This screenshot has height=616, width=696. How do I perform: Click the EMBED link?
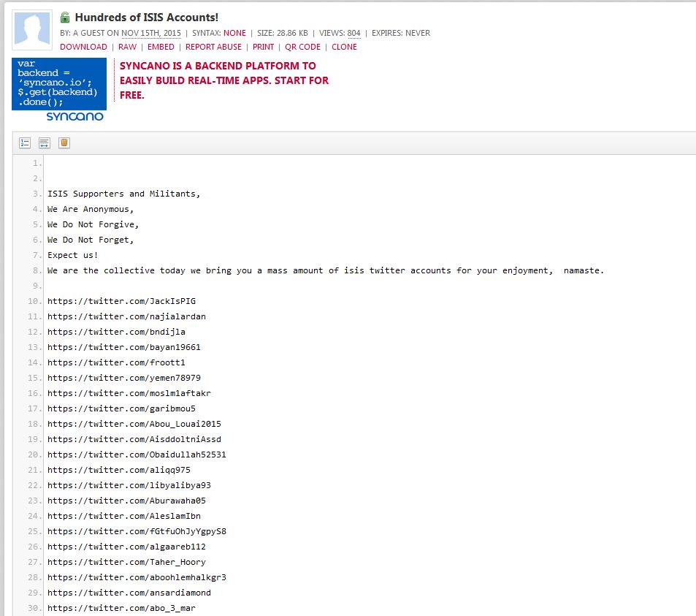[x=161, y=47]
